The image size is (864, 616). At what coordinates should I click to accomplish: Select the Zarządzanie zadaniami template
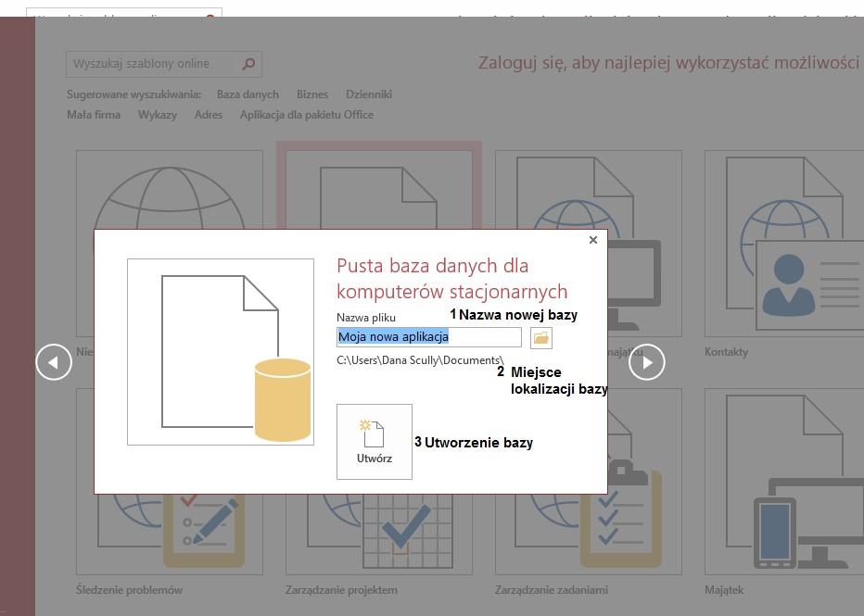click(589, 535)
